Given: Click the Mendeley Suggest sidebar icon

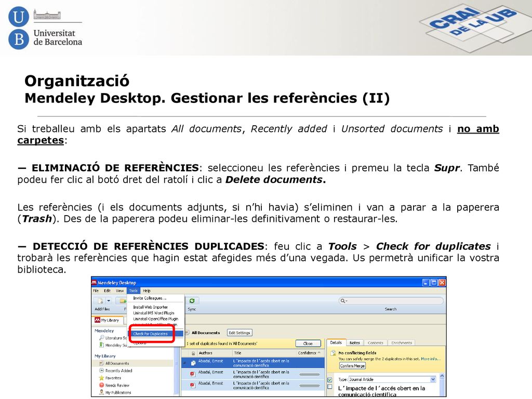Looking at the screenshot, I should click(x=101, y=345).
